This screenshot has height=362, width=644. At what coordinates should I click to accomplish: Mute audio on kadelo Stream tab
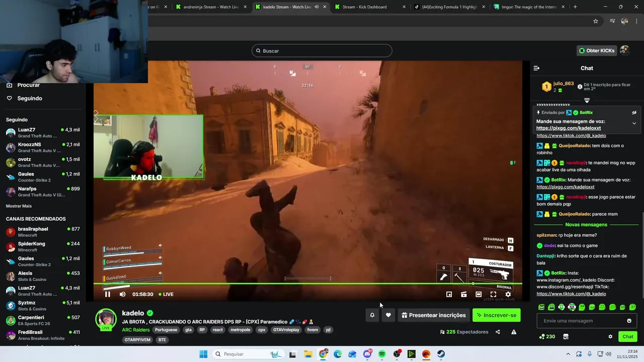tap(316, 7)
